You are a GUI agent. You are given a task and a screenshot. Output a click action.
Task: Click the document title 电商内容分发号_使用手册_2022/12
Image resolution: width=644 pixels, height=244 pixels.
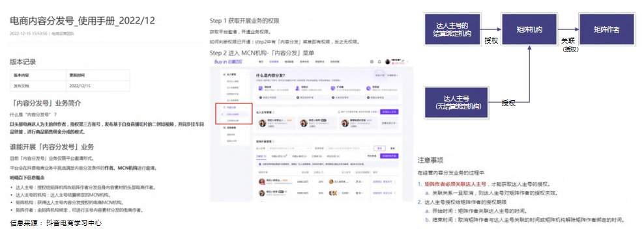pyautogui.click(x=82, y=21)
